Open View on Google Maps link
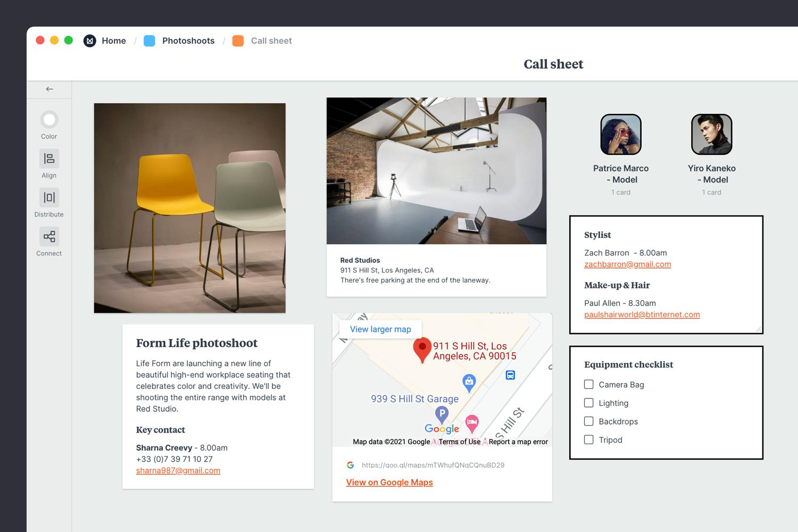798x532 pixels. (x=389, y=483)
